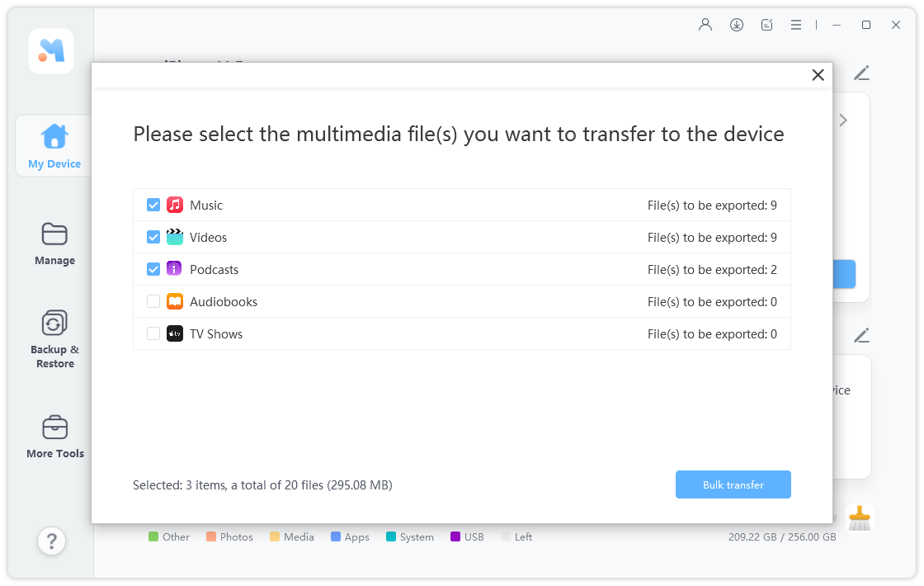Click the pencil edit icon near top
The height and width of the screenshot is (586, 924).
click(x=861, y=73)
